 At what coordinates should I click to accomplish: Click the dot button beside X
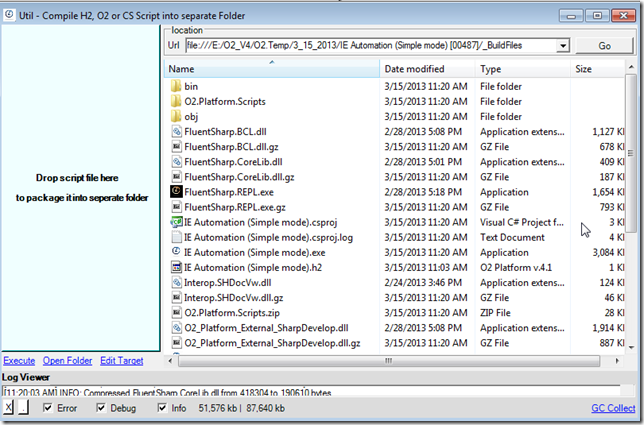click(23, 408)
